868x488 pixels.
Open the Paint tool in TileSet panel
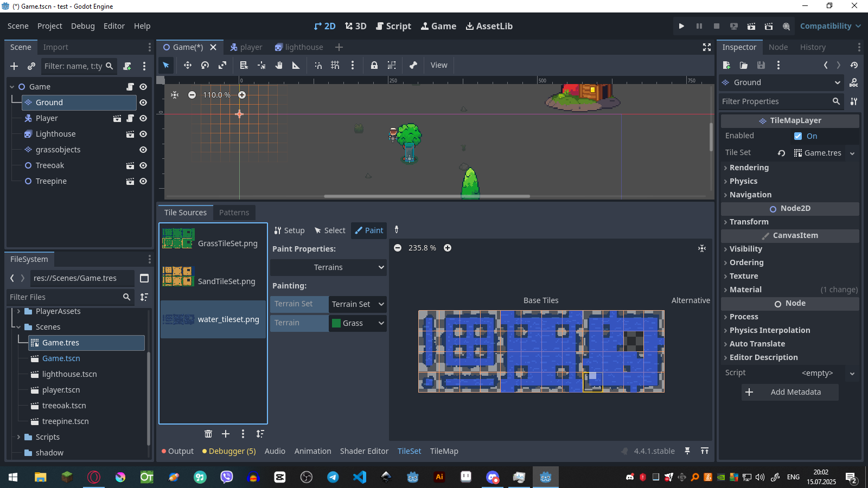point(369,230)
